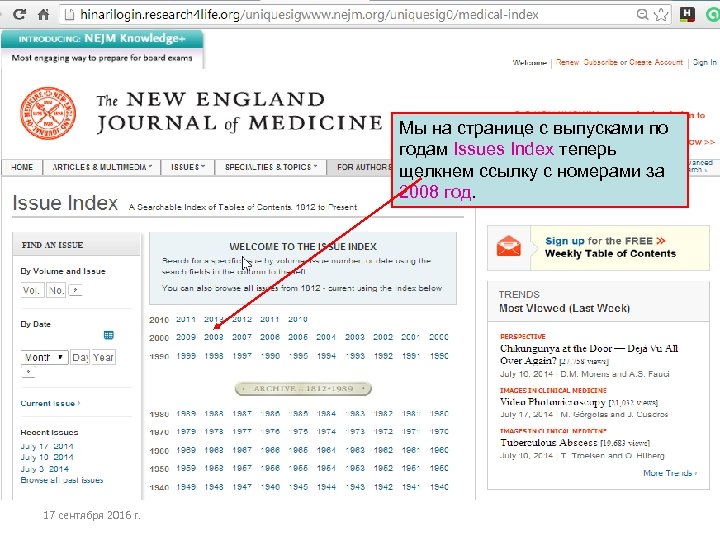Open the 1989 issues link
720x540 pixels.
click(186, 414)
